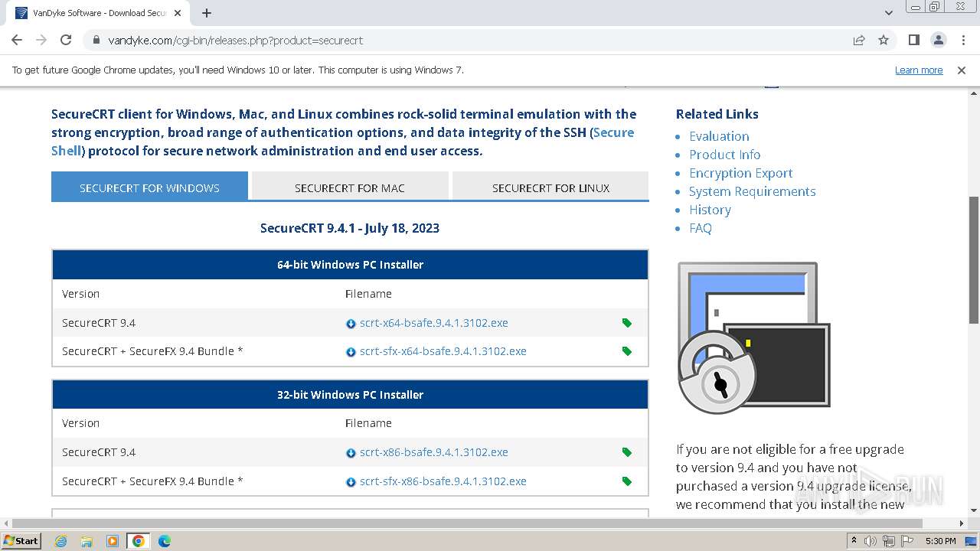Go back to the previous page
The width and height of the screenshot is (980, 551).
tap(17, 40)
